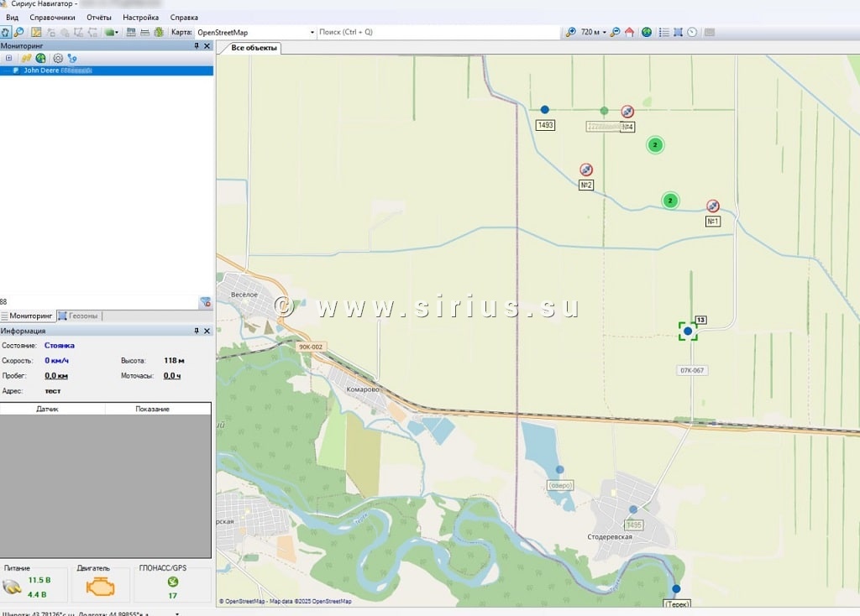Click the clear filter funnel icon
Screen dimensions: 860x616
coord(205,302)
